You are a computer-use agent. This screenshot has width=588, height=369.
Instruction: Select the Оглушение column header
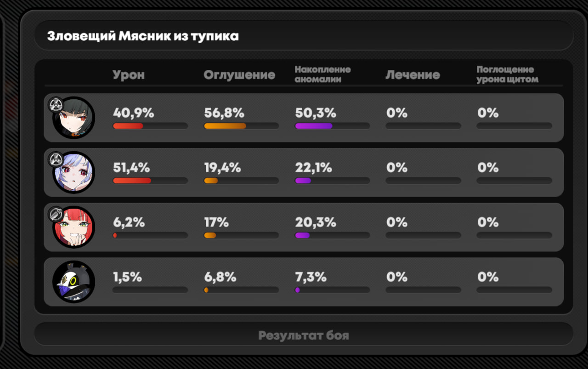(239, 75)
